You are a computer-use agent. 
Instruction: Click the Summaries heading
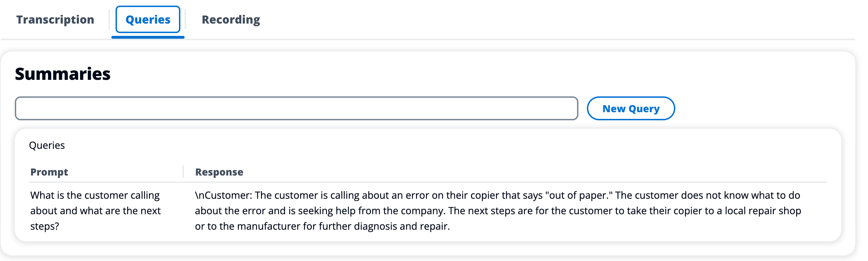pos(63,74)
